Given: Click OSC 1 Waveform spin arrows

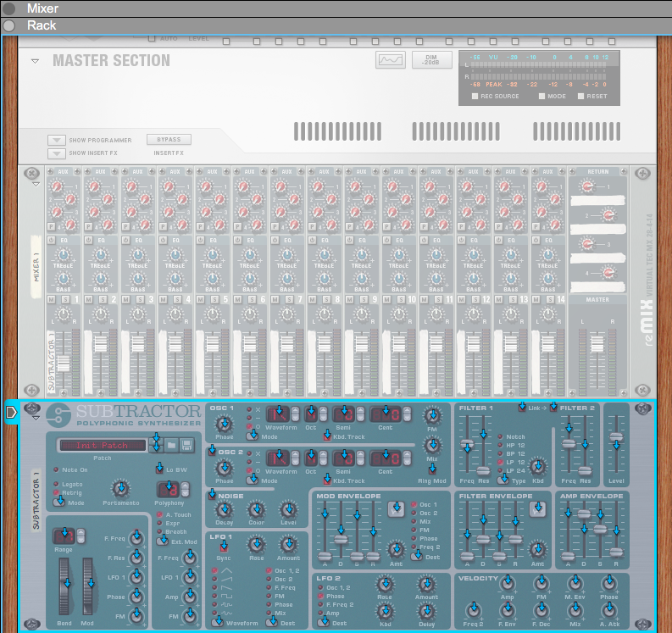Looking at the screenshot, I should pyautogui.click(x=295, y=414).
